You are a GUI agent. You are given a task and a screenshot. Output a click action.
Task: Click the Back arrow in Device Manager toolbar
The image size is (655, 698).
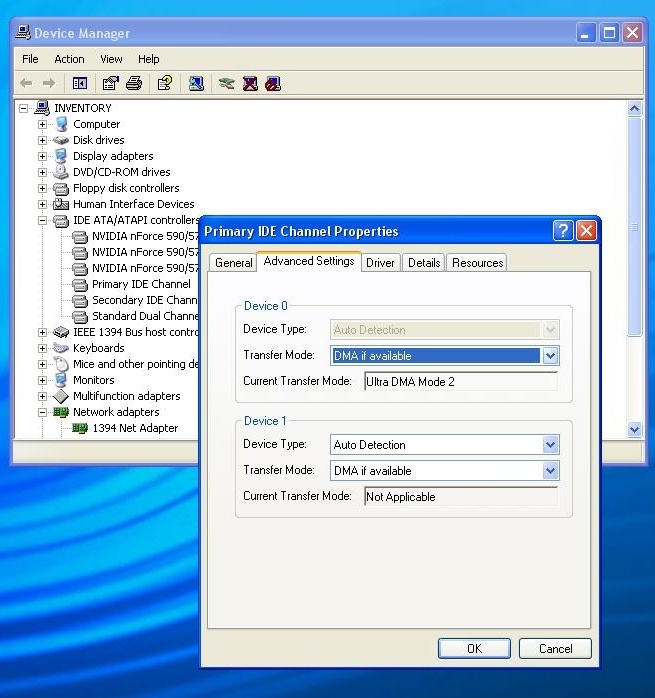(x=26, y=83)
